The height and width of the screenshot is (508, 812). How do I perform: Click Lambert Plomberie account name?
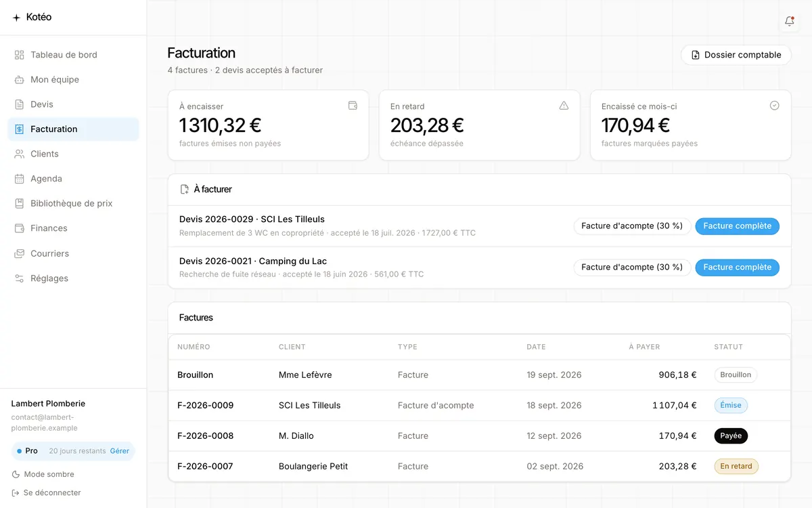tap(48, 404)
